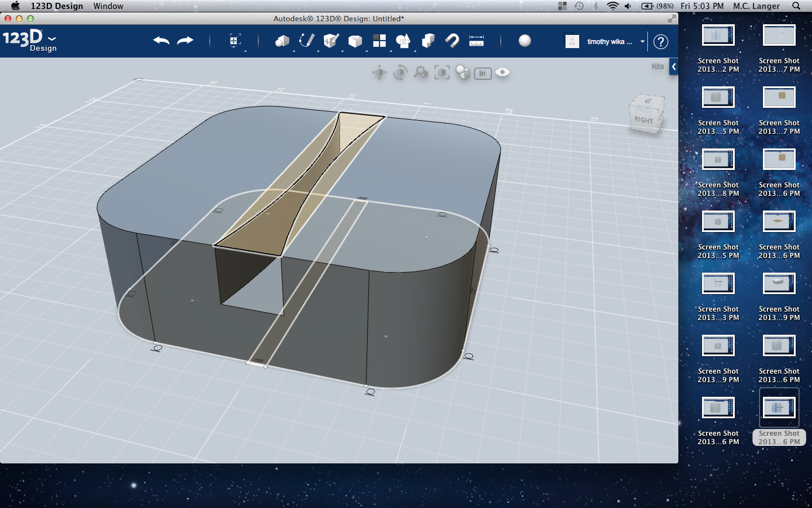Open the M.C. Langer user menu
This screenshot has height=508, width=812.
click(756, 6)
